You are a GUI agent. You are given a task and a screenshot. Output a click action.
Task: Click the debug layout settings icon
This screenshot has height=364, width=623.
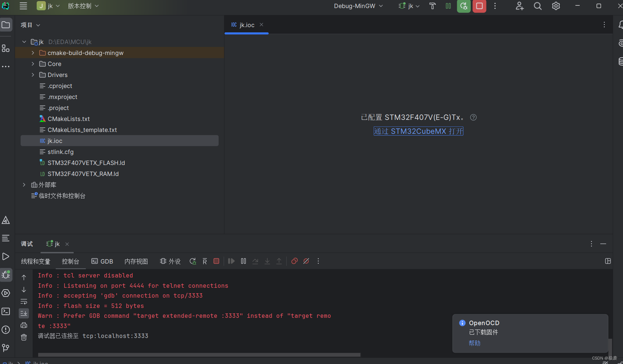[608, 261]
